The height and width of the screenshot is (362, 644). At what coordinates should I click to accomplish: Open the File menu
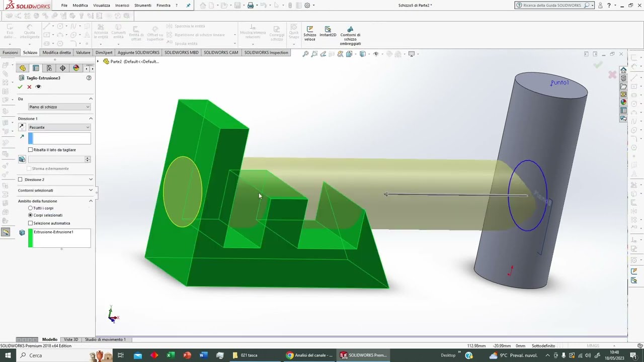(x=64, y=6)
